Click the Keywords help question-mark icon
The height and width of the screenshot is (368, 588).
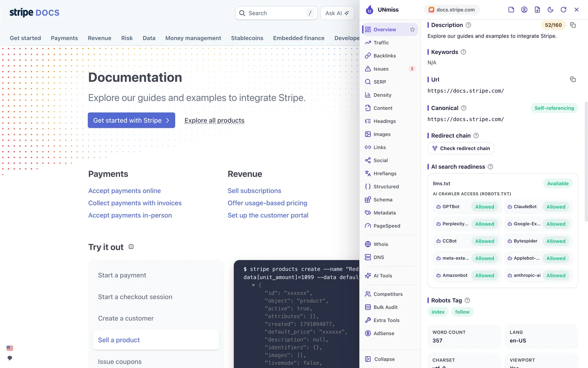coord(463,52)
